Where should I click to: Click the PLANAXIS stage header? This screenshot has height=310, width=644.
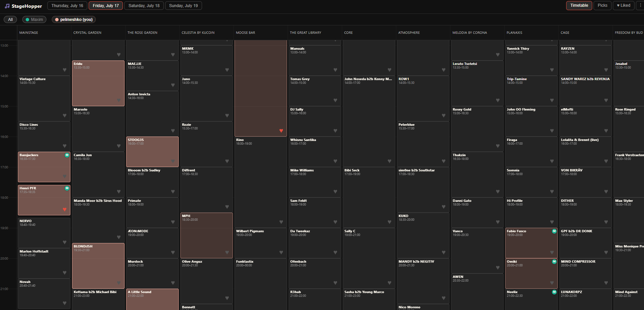[514, 33]
